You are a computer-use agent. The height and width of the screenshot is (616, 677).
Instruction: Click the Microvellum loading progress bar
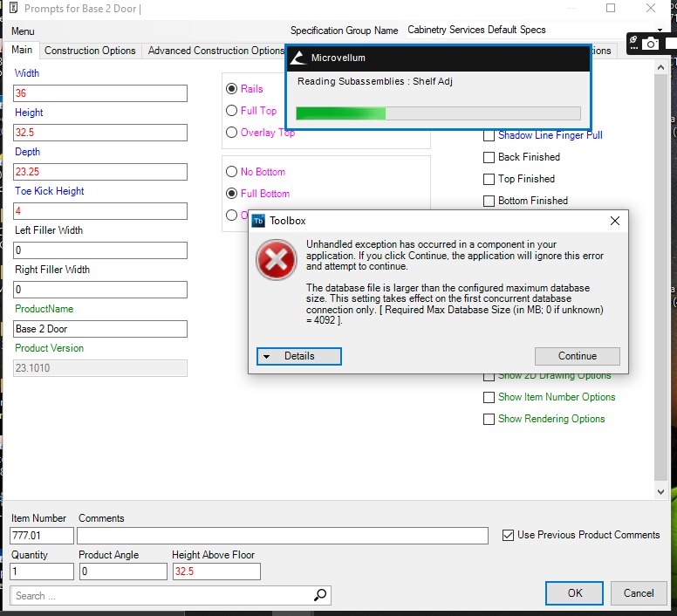438,113
